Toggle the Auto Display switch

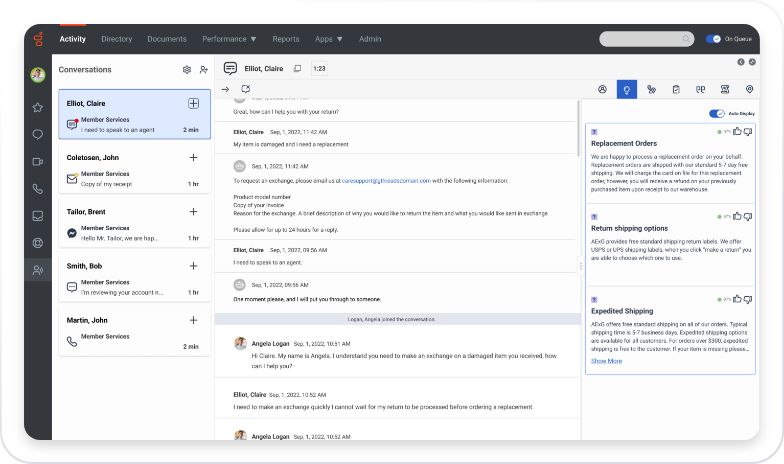coord(716,114)
